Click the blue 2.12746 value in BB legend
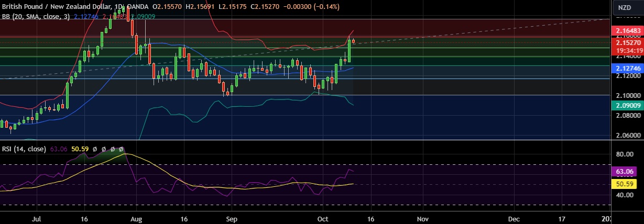Image resolution: width=644 pixels, height=224 pixels. tap(86, 16)
